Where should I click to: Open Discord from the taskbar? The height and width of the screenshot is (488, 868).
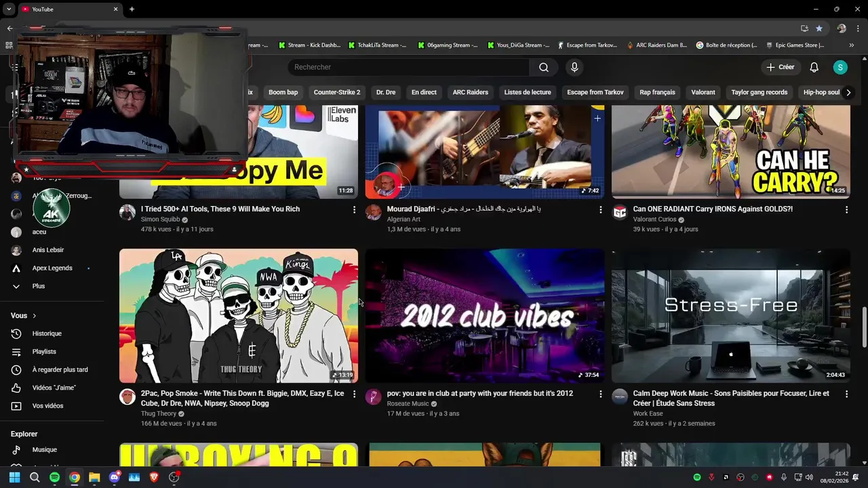pyautogui.click(x=114, y=477)
